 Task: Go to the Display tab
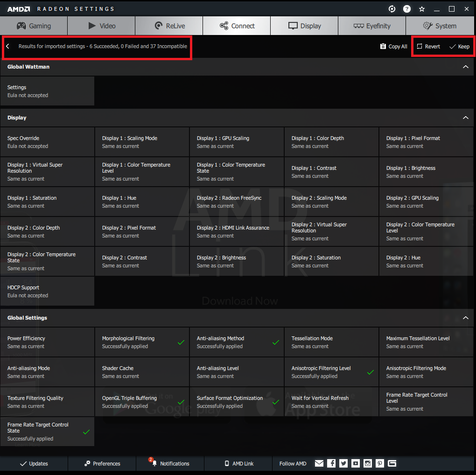click(x=304, y=26)
